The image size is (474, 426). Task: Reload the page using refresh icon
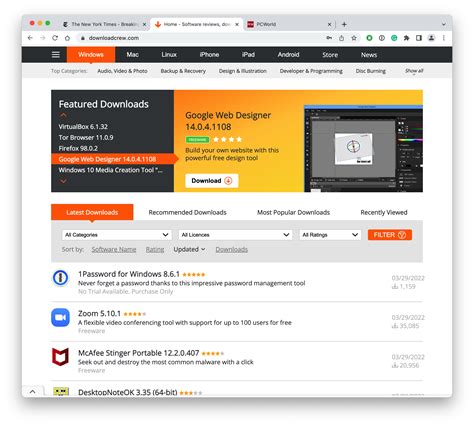pos(55,38)
